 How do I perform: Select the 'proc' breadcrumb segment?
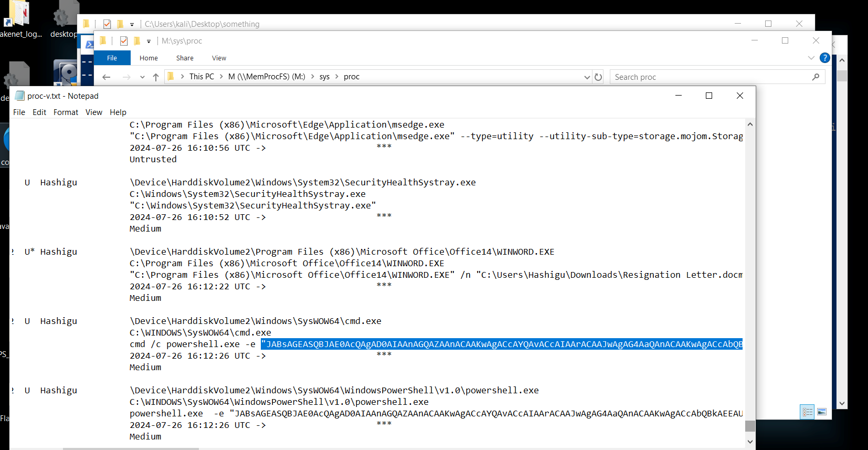352,77
